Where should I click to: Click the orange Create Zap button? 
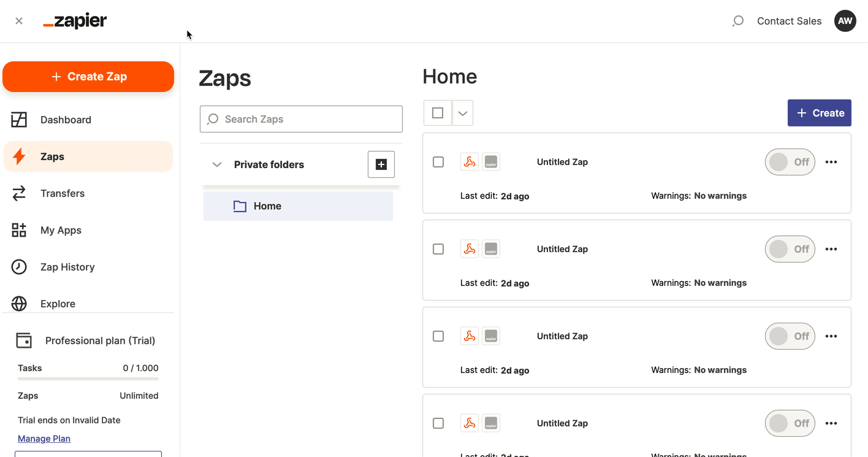pyautogui.click(x=88, y=77)
